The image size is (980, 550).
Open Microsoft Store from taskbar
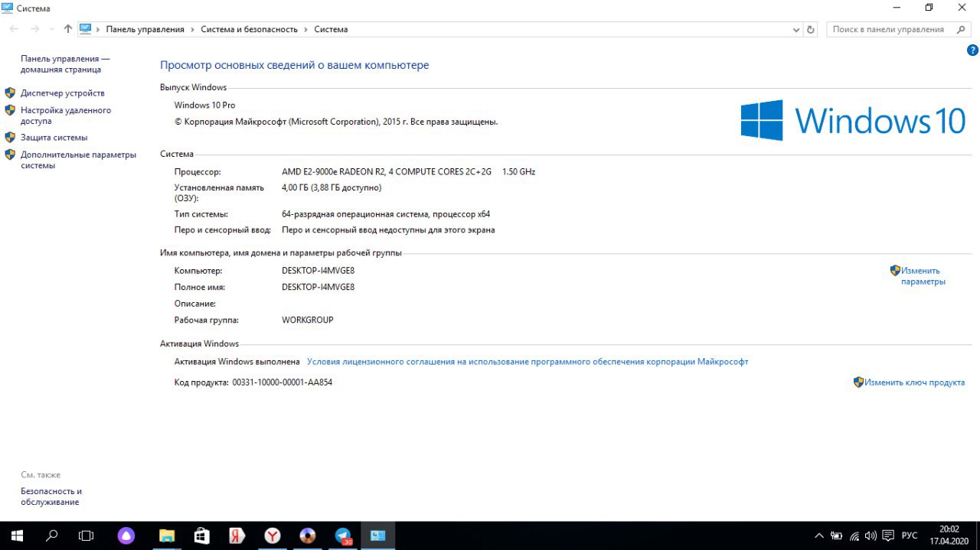coord(202,536)
